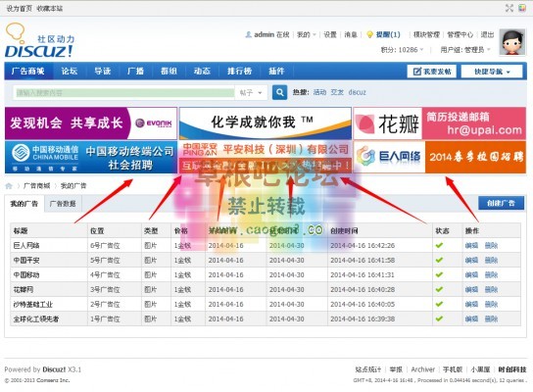Switch to the 广告数据 tab
The height and width of the screenshot is (392, 533).
click(63, 204)
